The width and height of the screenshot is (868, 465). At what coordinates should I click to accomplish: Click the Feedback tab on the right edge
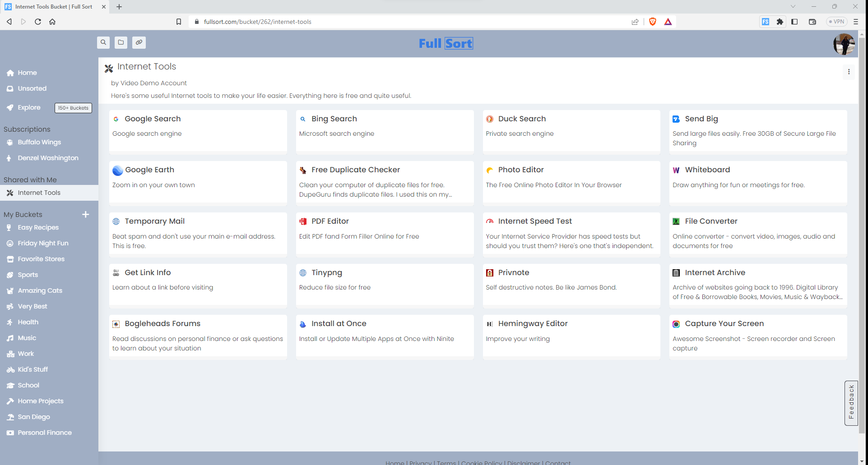[x=851, y=403]
